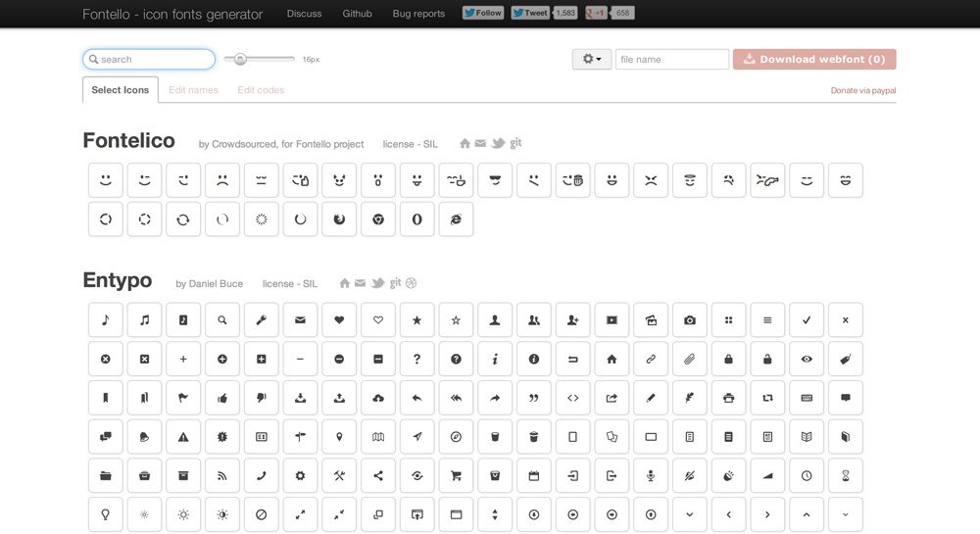Select the filled heart icon
This screenshot has height=534, width=980.
(x=339, y=320)
